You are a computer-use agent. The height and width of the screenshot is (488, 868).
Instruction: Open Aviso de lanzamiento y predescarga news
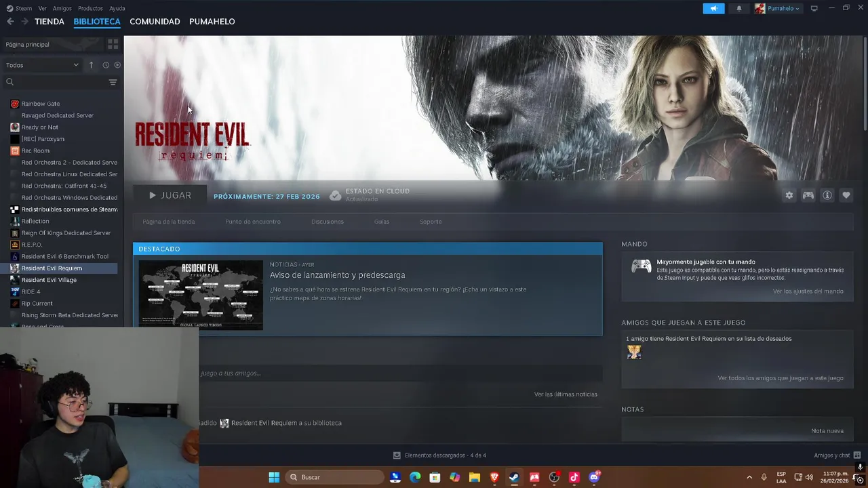(x=337, y=275)
